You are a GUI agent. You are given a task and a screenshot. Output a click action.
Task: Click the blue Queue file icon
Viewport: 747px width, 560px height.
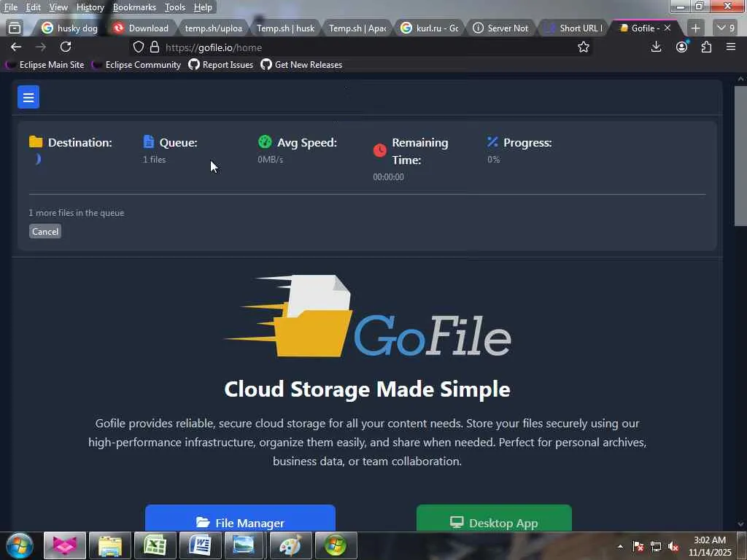point(149,141)
